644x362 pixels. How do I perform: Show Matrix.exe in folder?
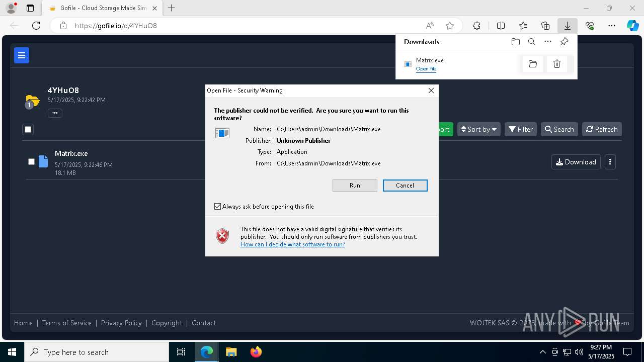coord(533,64)
